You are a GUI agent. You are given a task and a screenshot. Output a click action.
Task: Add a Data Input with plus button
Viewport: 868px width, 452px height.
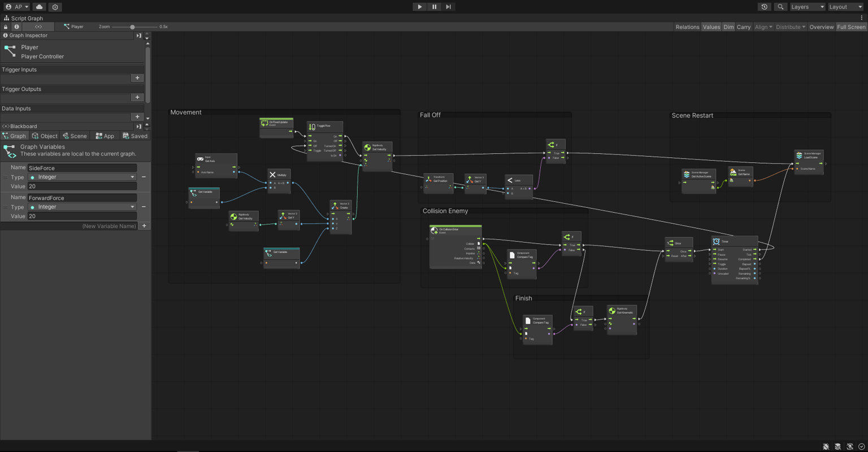pyautogui.click(x=137, y=117)
